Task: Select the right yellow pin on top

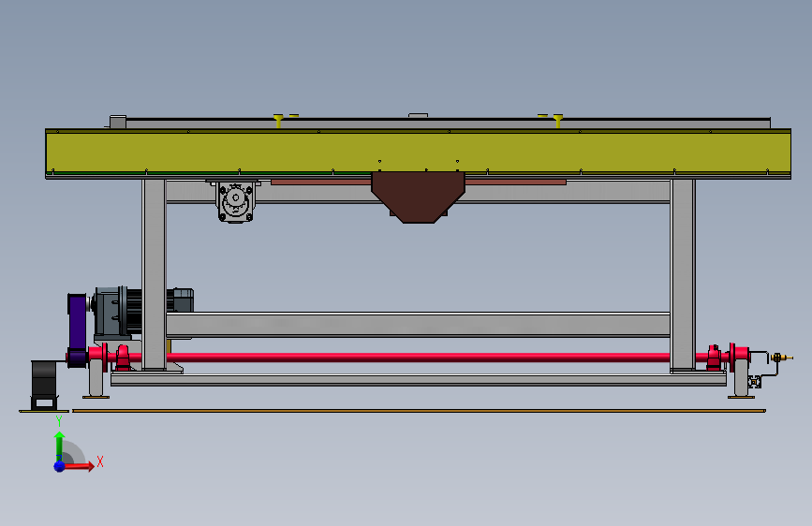Action: point(558,121)
